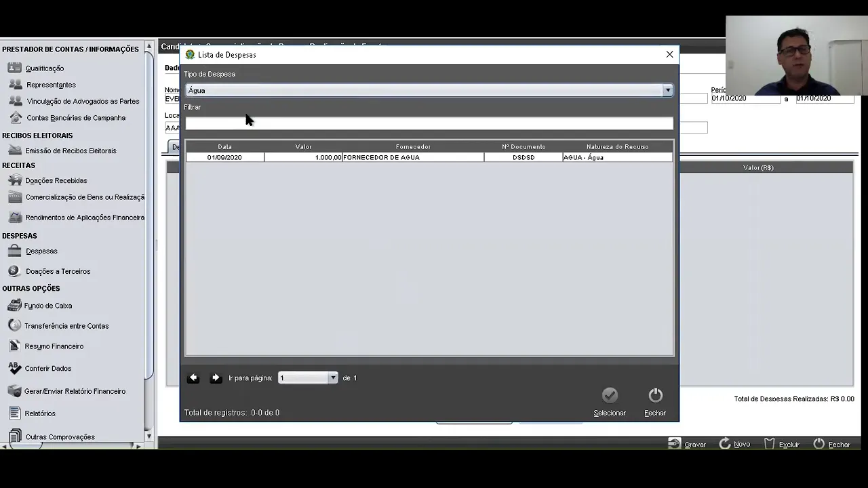Viewport: 868px width, 488px height.
Task: Click period end date field 01/10/2020
Action: pos(825,98)
